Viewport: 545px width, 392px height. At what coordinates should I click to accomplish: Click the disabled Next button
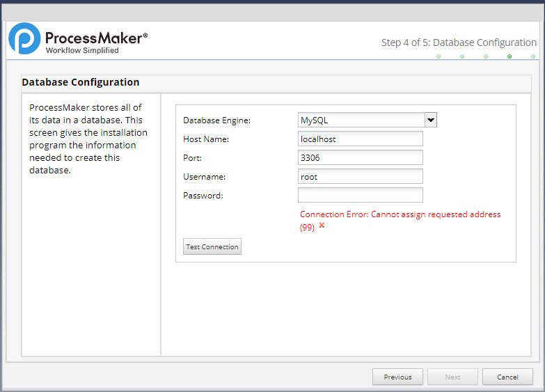point(452,377)
